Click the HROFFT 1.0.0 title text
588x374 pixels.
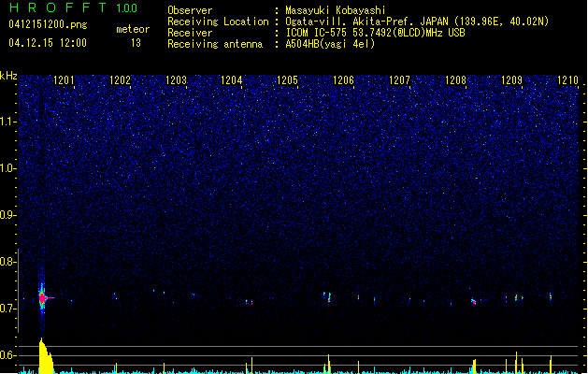pyautogui.click(x=74, y=7)
